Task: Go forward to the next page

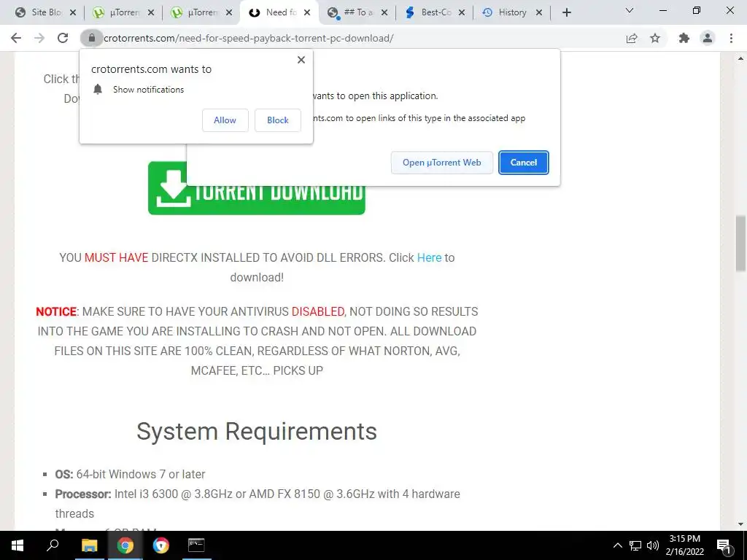Action: pyautogui.click(x=39, y=38)
